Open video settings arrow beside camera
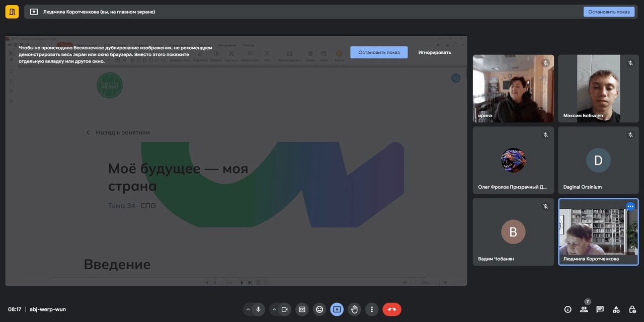Image resolution: width=644 pixels, height=322 pixels. point(274,309)
